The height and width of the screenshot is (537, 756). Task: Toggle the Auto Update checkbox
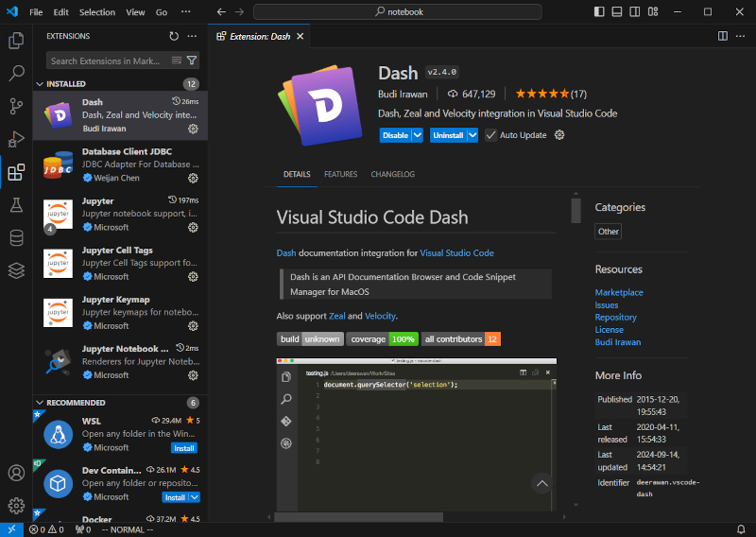[490, 135]
